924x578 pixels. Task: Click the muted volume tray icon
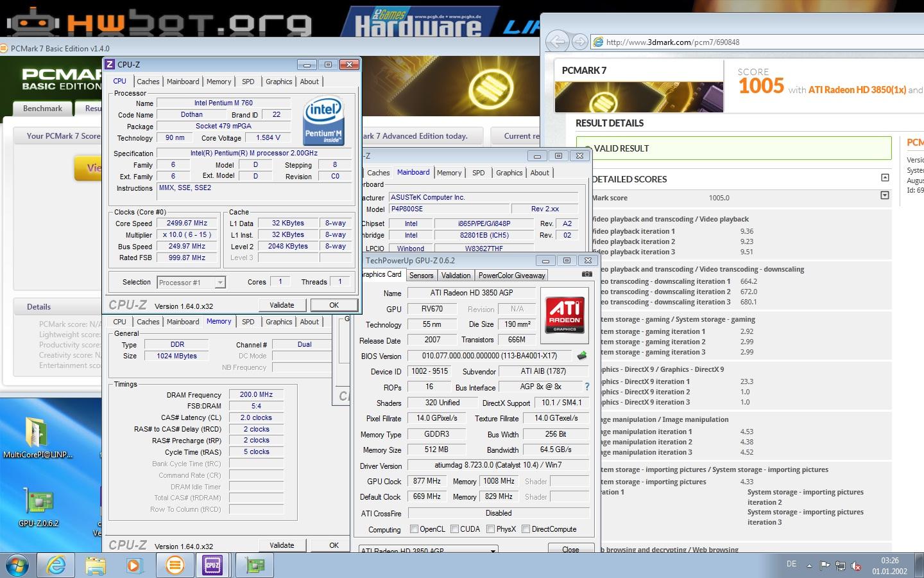point(855,566)
